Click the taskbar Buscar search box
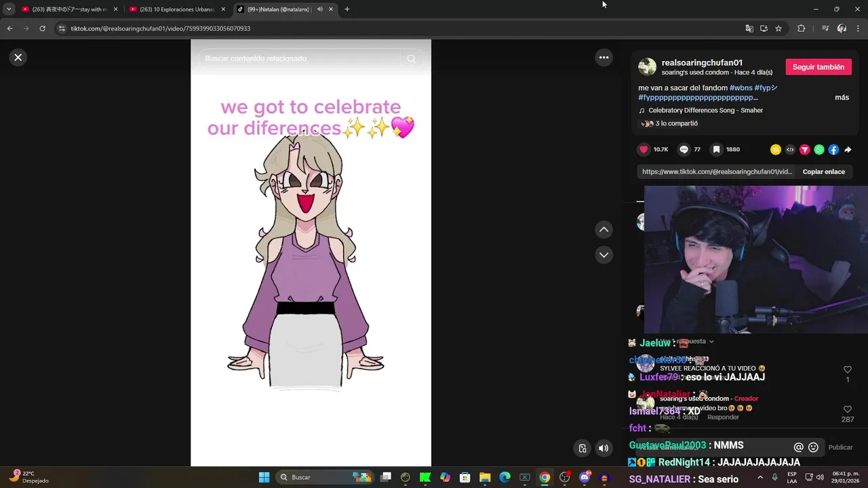This screenshot has width=868, height=488. click(x=325, y=477)
